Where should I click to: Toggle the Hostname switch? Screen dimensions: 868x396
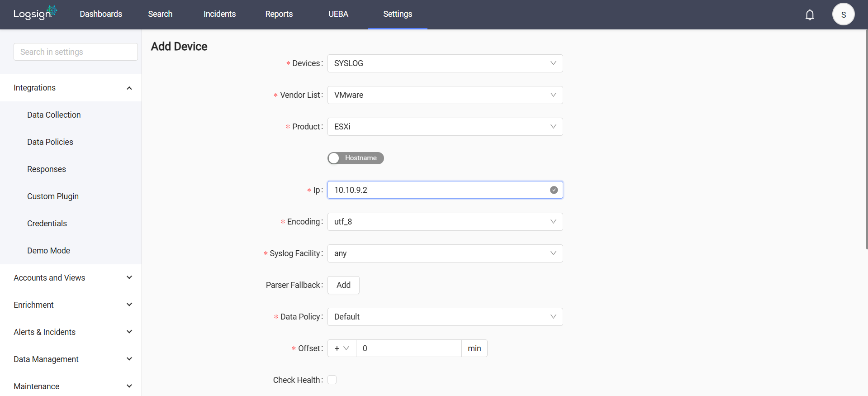(356, 158)
